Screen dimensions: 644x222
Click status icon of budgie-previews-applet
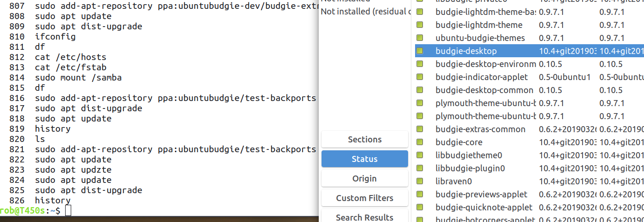pos(420,194)
